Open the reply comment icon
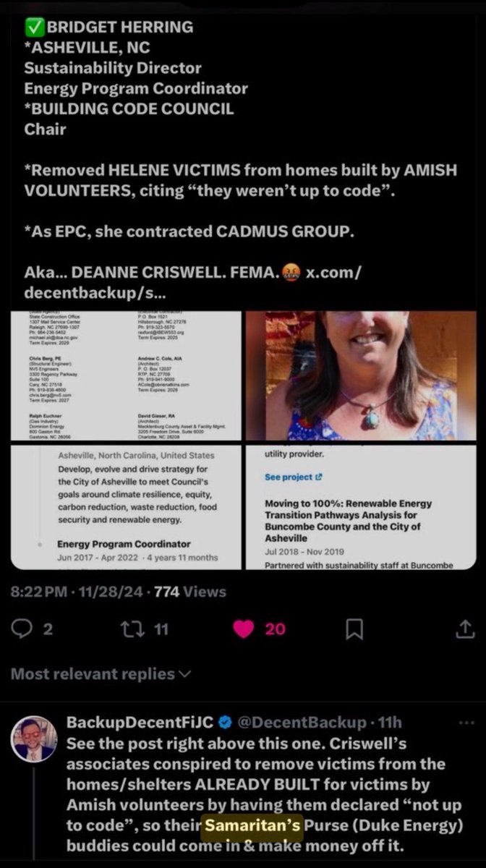This screenshot has height=868, width=486. click(27, 629)
